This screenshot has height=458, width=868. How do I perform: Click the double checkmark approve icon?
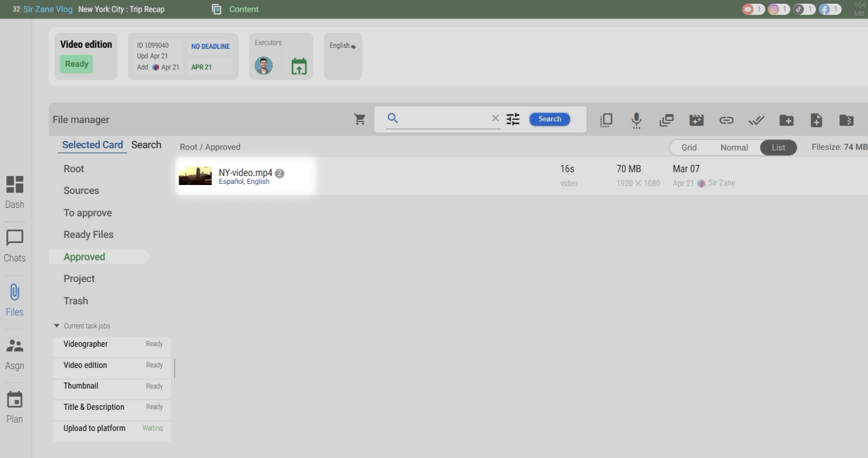point(756,120)
